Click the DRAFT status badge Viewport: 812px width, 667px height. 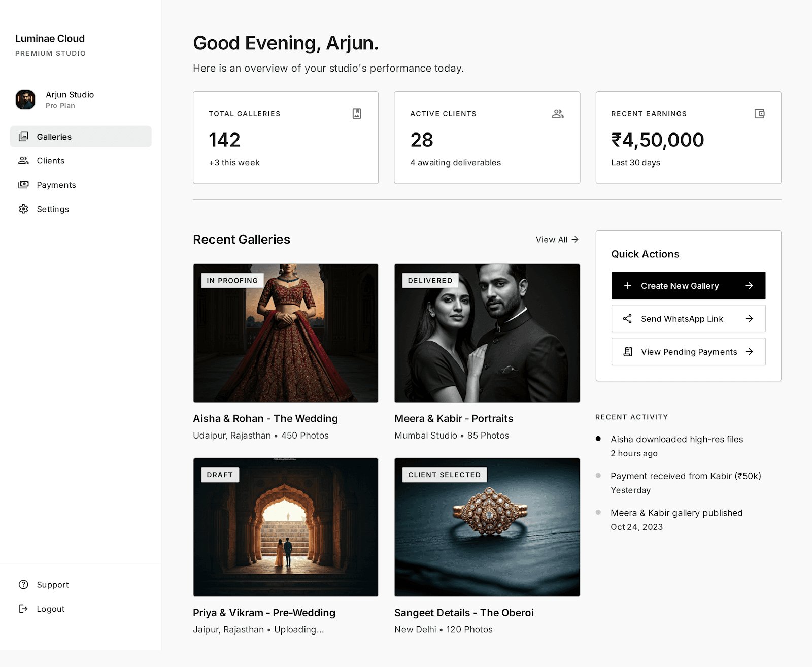220,475
